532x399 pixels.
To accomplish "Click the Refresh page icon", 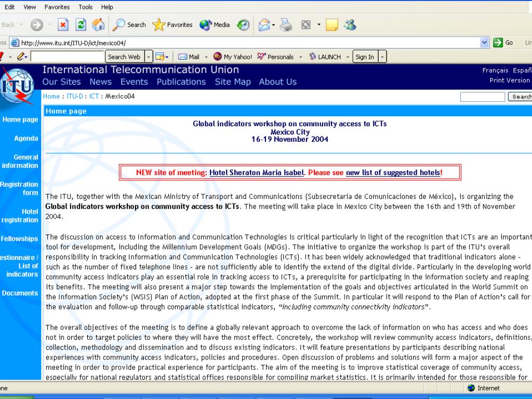I will click(x=81, y=25).
